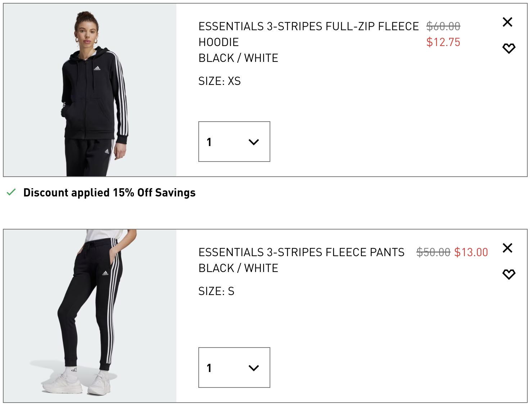
Task: Open the fleece pants quantity dropdown
Action: point(234,367)
